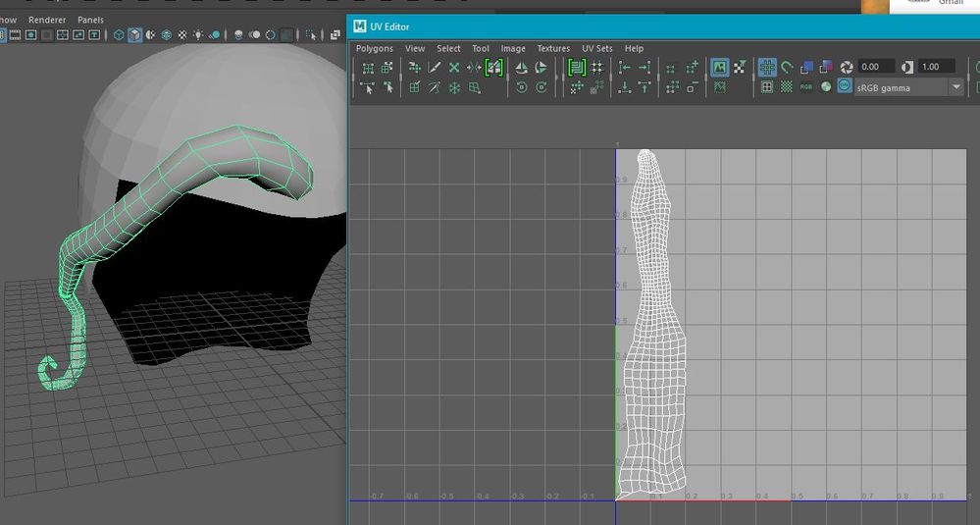Align selected UVs to the left
The height and width of the screenshot is (525, 980).
click(625, 68)
